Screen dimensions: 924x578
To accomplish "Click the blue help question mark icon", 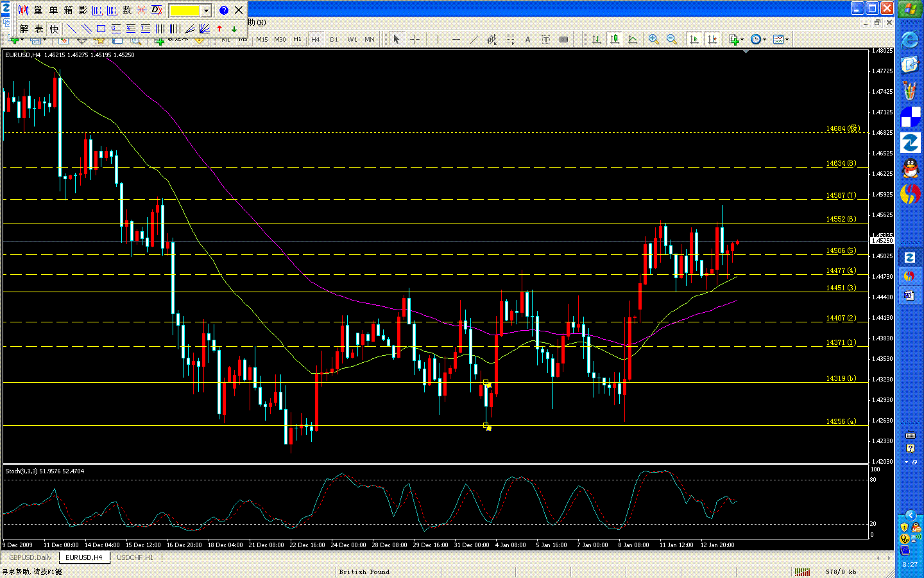I will (x=223, y=10).
